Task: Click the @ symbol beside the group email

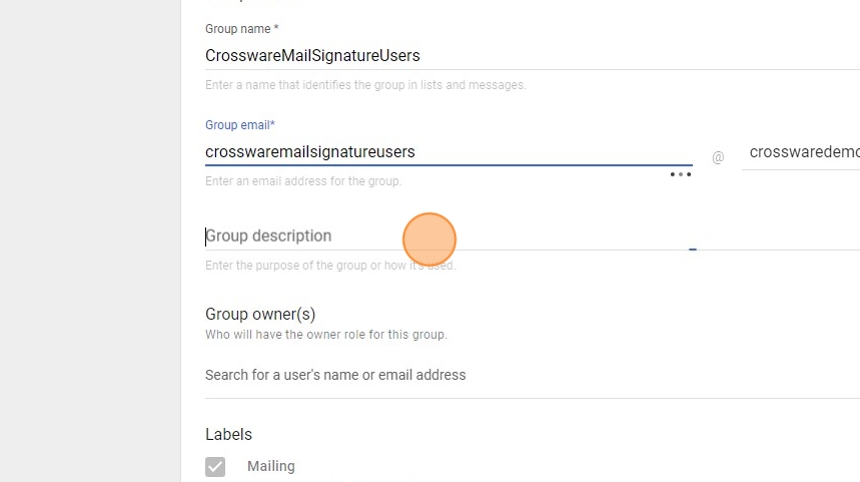Action: coord(718,157)
